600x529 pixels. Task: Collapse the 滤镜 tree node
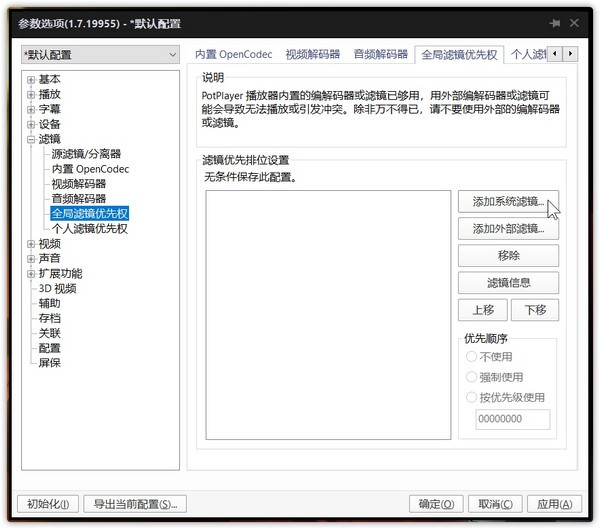30,139
